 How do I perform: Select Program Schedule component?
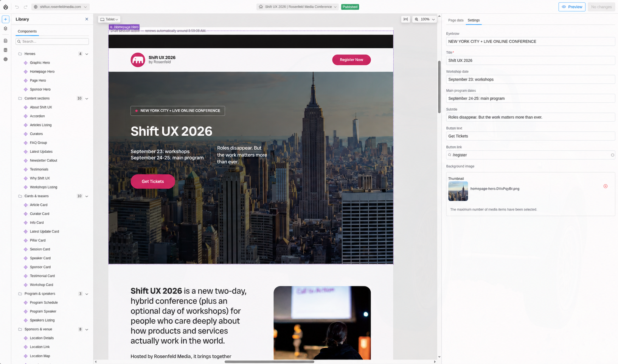pyautogui.click(x=43, y=303)
